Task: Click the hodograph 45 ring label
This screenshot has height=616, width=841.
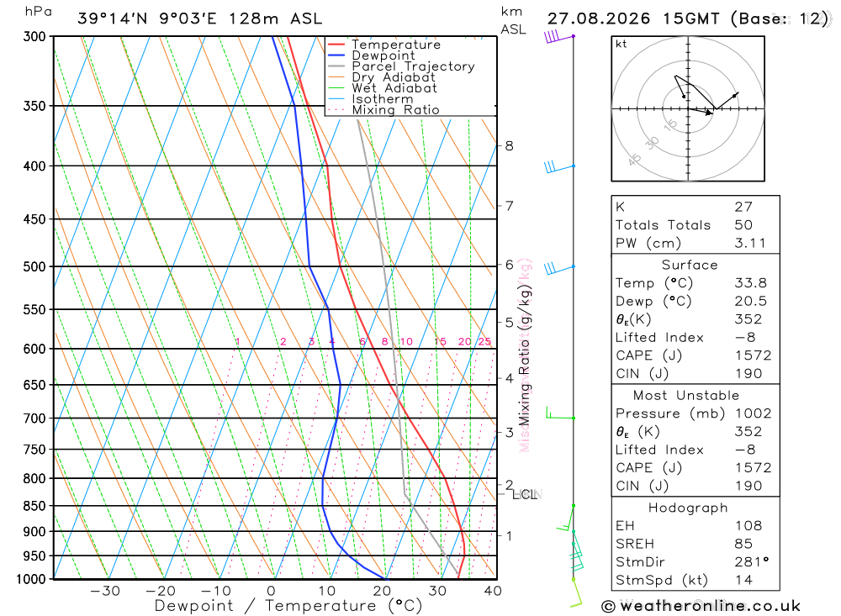Action: click(x=634, y=160)
